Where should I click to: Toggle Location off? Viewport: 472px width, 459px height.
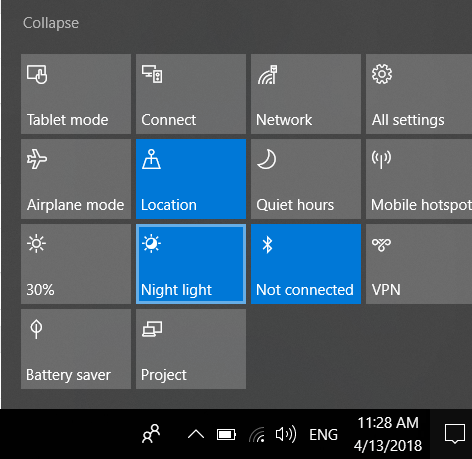click(x=191, y=179)
